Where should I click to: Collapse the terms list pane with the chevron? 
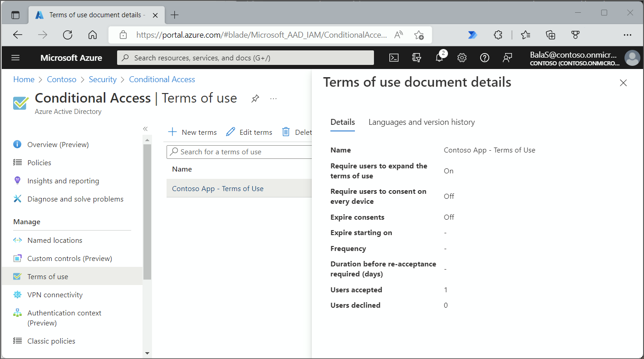tap(145, 128)
